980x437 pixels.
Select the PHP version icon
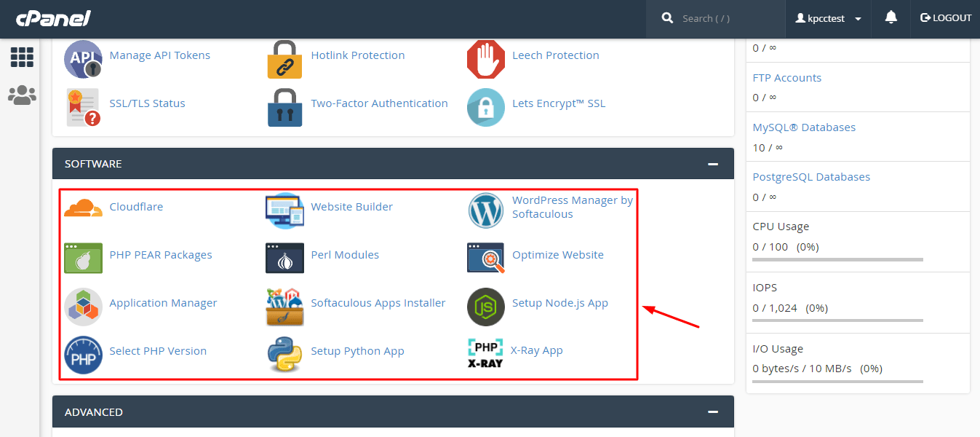click(x=83, y=355)
